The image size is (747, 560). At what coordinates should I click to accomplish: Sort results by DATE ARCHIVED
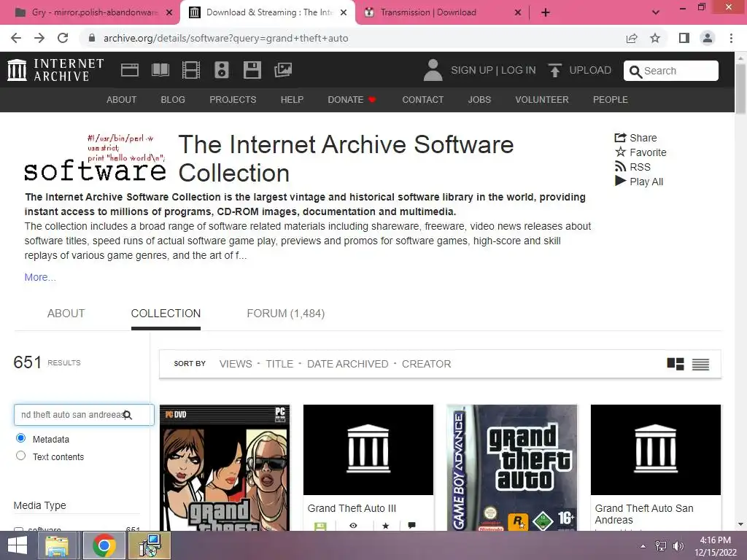(x=347, y=364)
